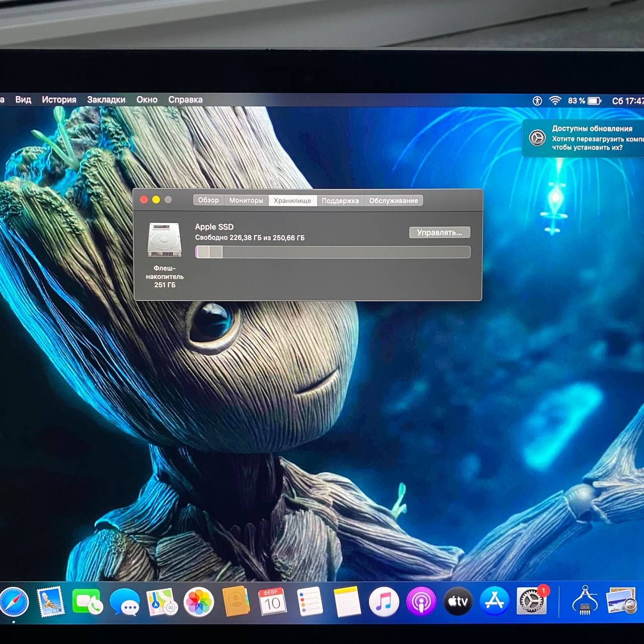The width and height of the screenshot is (644, 644).
Task: Select the Хранилище tab
Action: pyautogui.click(x=292, y=200)
